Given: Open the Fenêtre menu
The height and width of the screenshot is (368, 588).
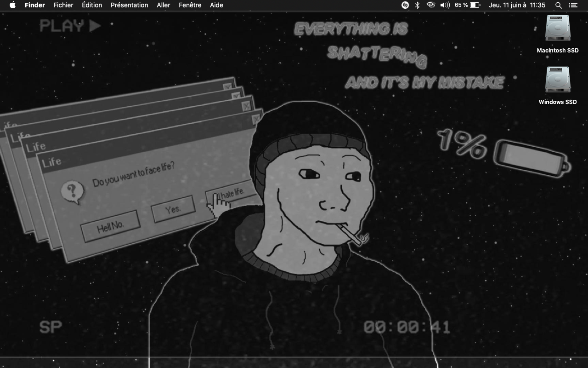Looking at the screenshot, I should [190, 5].
